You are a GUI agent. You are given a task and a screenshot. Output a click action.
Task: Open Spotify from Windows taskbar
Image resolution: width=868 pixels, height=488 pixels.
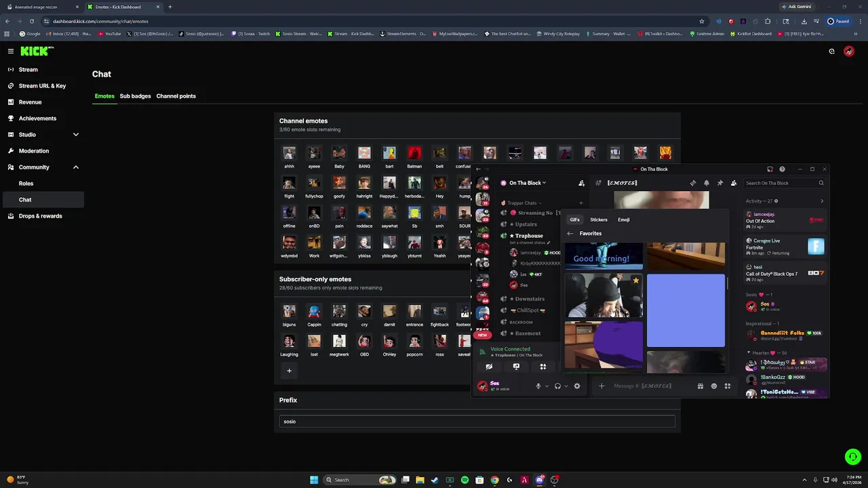tap(465, 480)
